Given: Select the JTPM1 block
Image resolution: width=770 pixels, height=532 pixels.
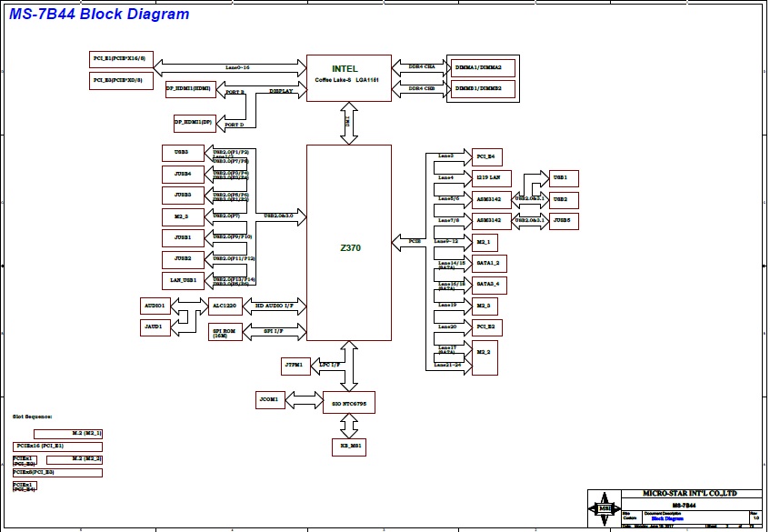Looking at the screenshot, I should pyautogui.click(x=296, y=365).
